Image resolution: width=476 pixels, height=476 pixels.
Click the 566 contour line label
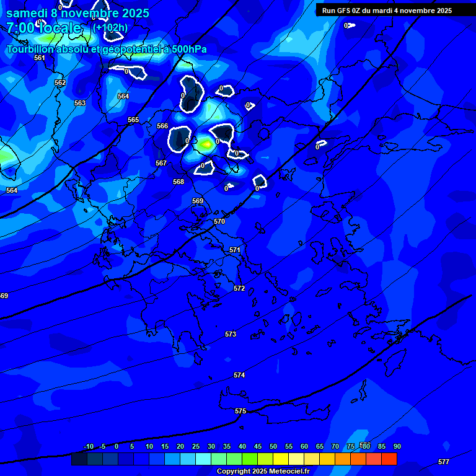[x=162, y=126]
